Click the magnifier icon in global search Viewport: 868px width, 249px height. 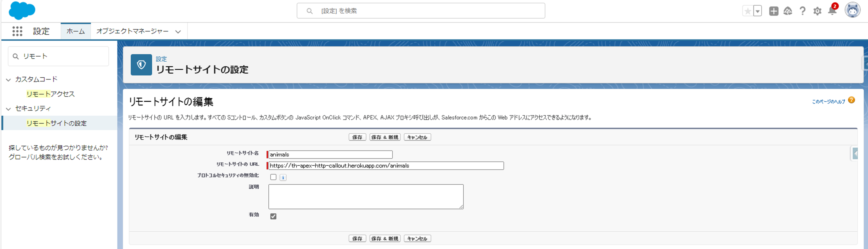point(309,11)
